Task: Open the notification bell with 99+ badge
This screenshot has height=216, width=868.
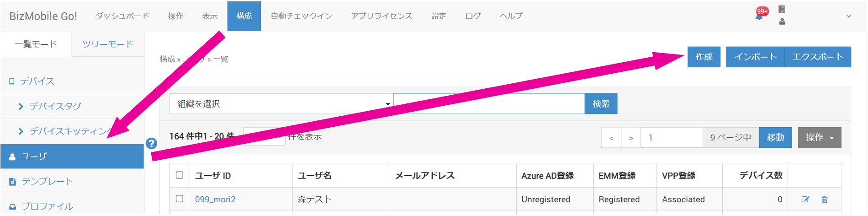Action: click(x=759, y=16)
